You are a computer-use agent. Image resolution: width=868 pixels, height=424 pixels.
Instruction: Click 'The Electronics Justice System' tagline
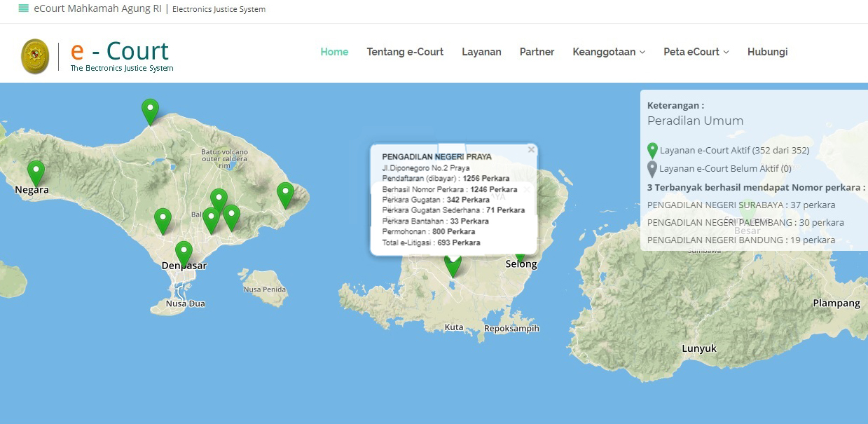tap(122, 69)
